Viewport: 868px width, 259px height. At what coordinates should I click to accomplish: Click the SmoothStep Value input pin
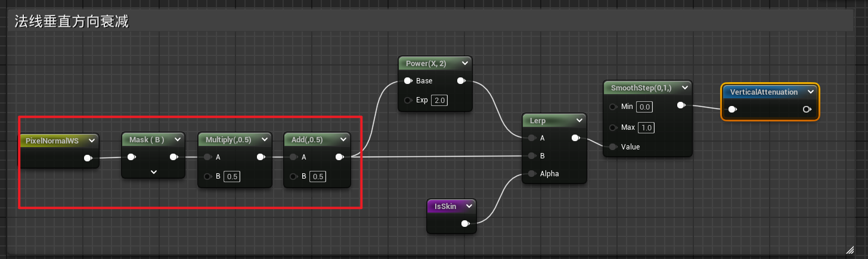[x=613, y=146]
